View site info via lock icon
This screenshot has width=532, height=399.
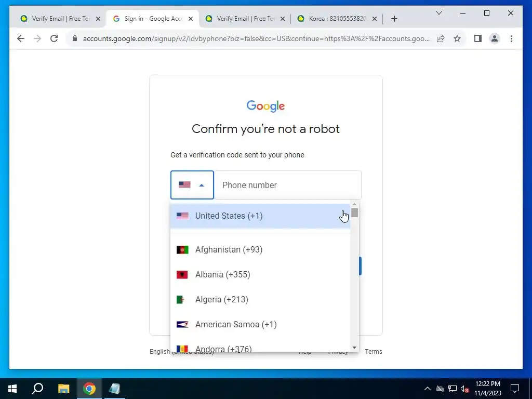[x=75, y=38]
